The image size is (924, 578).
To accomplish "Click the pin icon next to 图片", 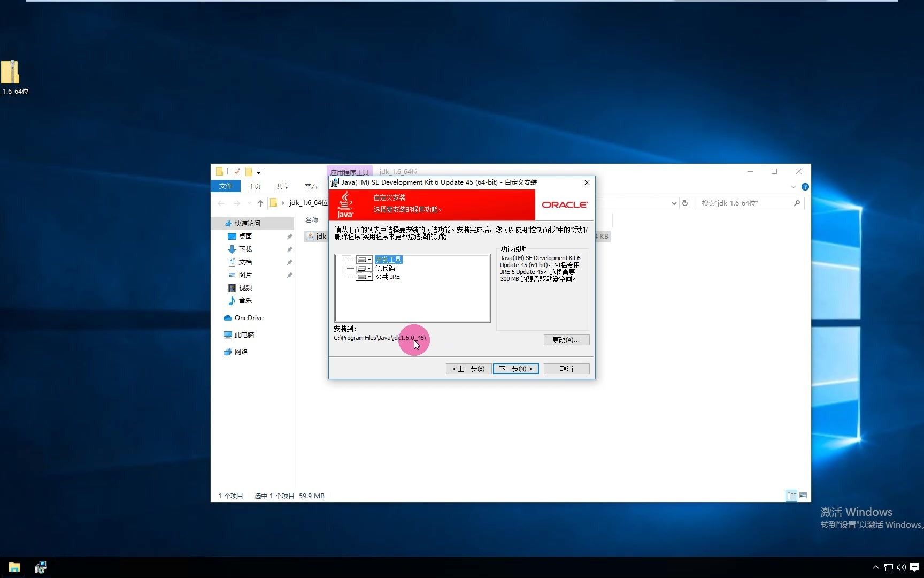I will 289,275.
